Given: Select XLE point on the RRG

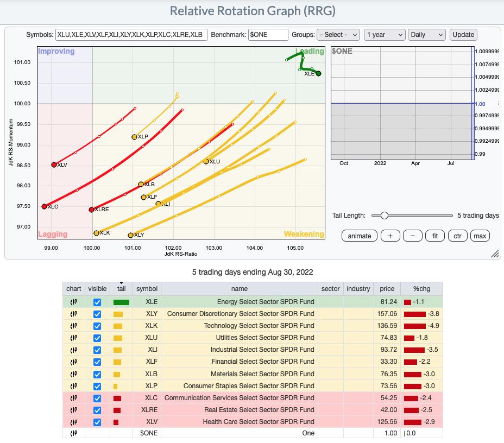Looking at the screenshot, I should point(318,74).
